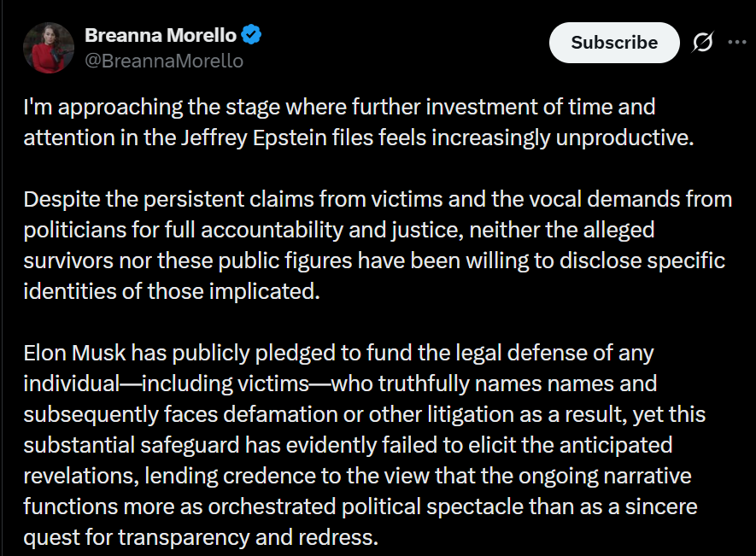756x556 pixels.
Task: Click the @BreannaMorello handle
Action: [x=163, y=61]
